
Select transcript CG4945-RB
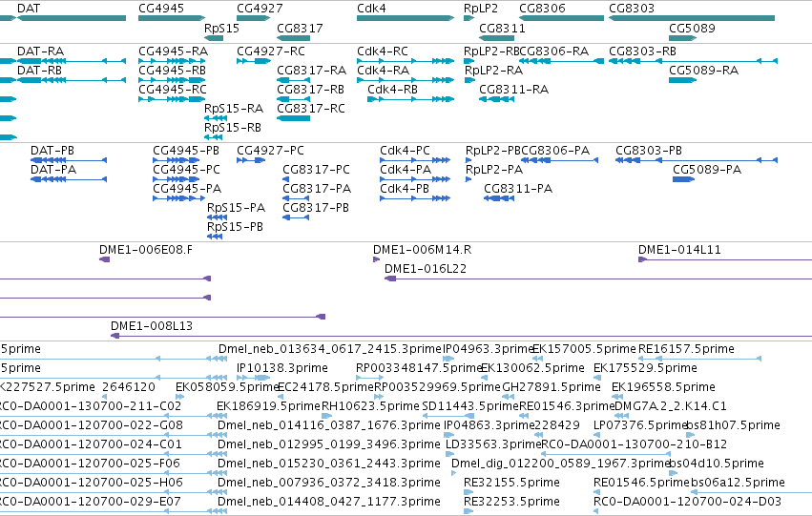click(x=172, y=80)
